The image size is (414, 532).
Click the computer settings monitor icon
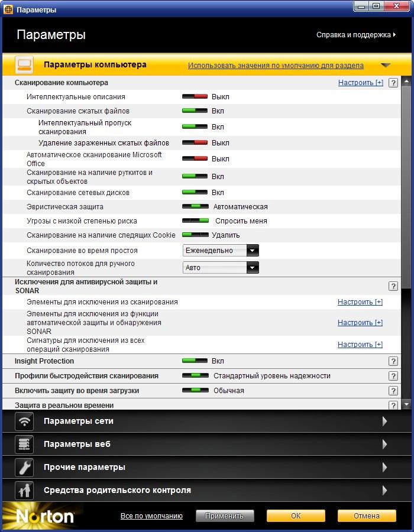click(24, 65)
